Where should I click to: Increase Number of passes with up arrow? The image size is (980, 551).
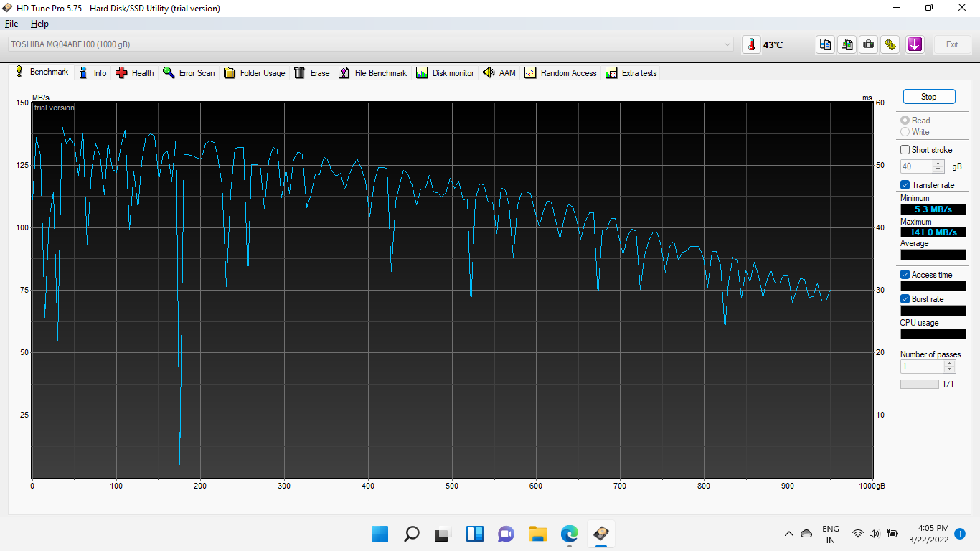[950, 363]
